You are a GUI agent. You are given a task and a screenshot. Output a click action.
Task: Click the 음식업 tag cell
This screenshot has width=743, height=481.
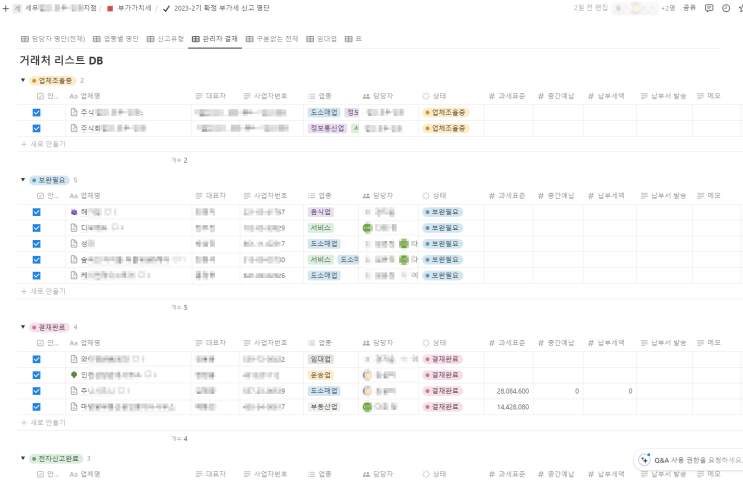[x=321, y=212]
